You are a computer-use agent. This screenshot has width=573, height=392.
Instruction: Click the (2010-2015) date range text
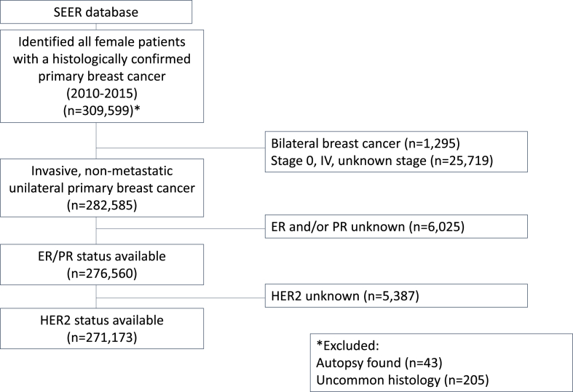tap(96, 94)
